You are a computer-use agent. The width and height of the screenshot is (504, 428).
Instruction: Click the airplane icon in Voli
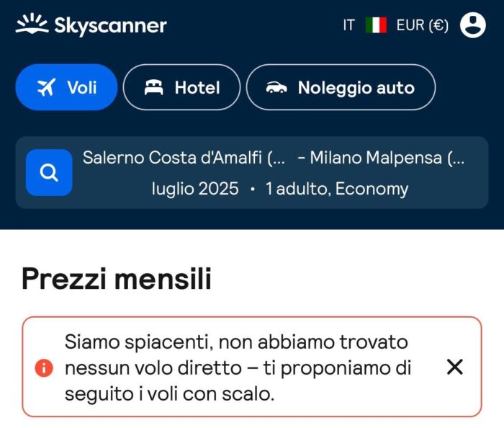tap(46, 87)
